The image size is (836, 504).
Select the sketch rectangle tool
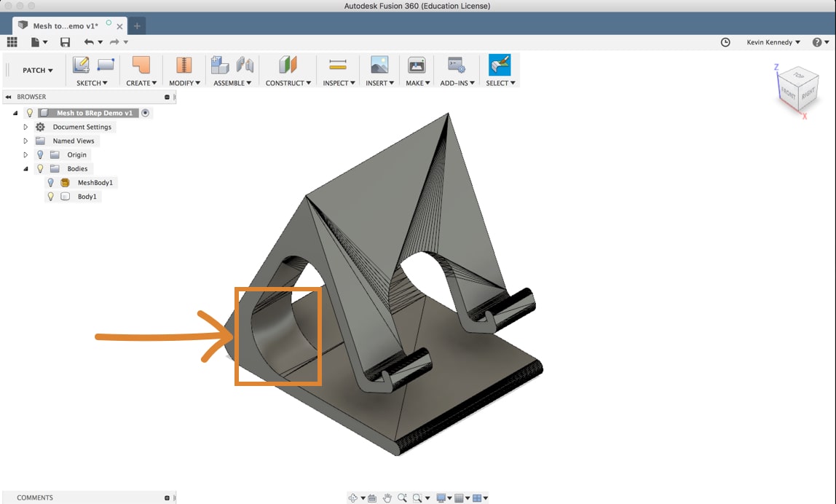coord(105,65)
